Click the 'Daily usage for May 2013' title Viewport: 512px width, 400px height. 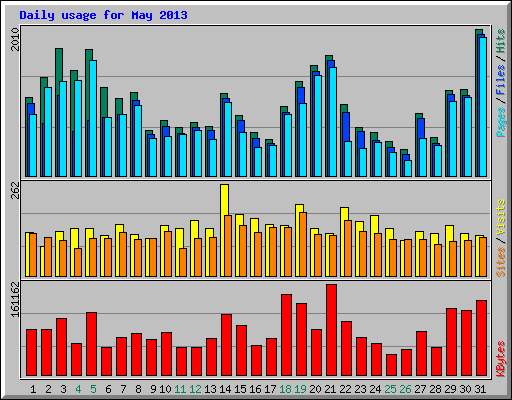tap(103, 15)
